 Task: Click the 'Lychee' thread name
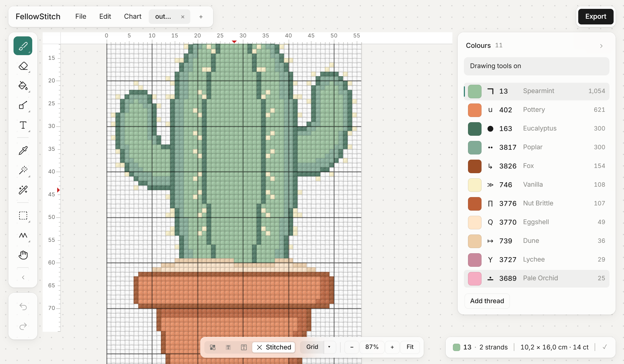(534, 259)
